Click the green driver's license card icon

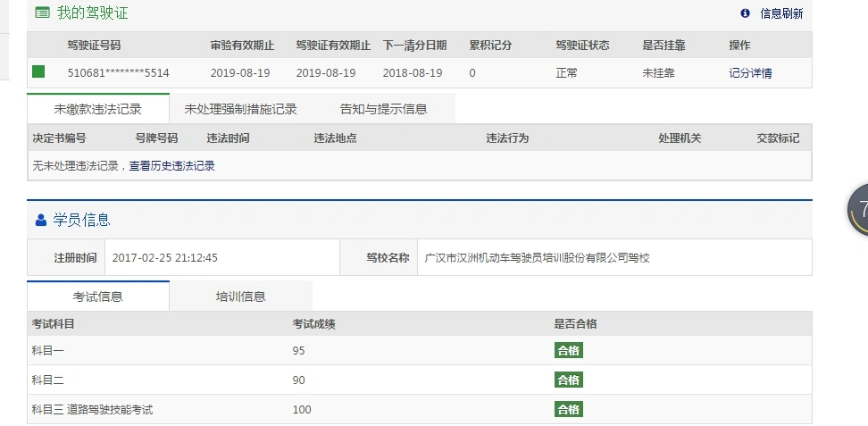point(42,13)
